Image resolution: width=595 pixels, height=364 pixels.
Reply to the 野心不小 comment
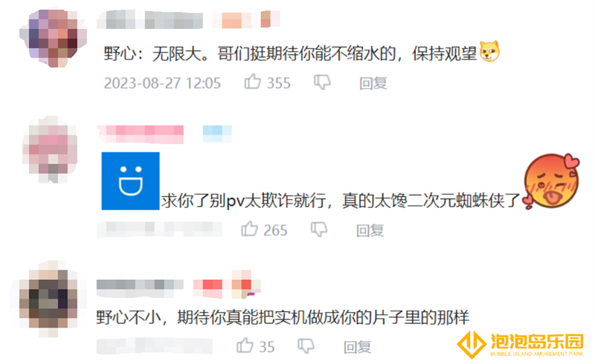(x=358, y=347)
